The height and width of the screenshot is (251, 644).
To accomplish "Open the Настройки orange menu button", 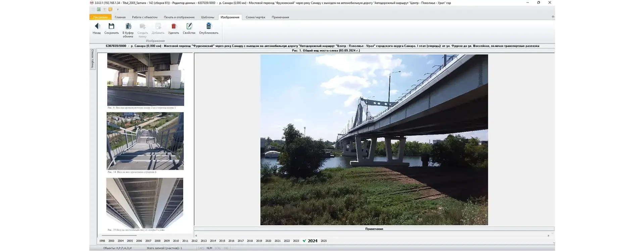I will [x=100, y=17].
